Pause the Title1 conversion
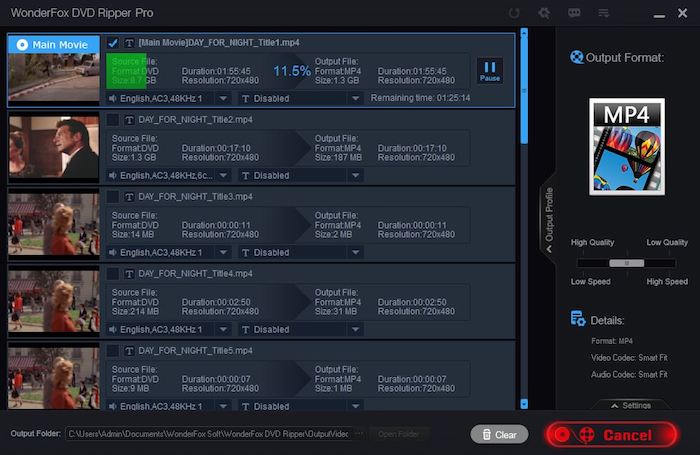The width and height of the screenshot is (700, 455). pyautogui.click(x=490, y=71)
